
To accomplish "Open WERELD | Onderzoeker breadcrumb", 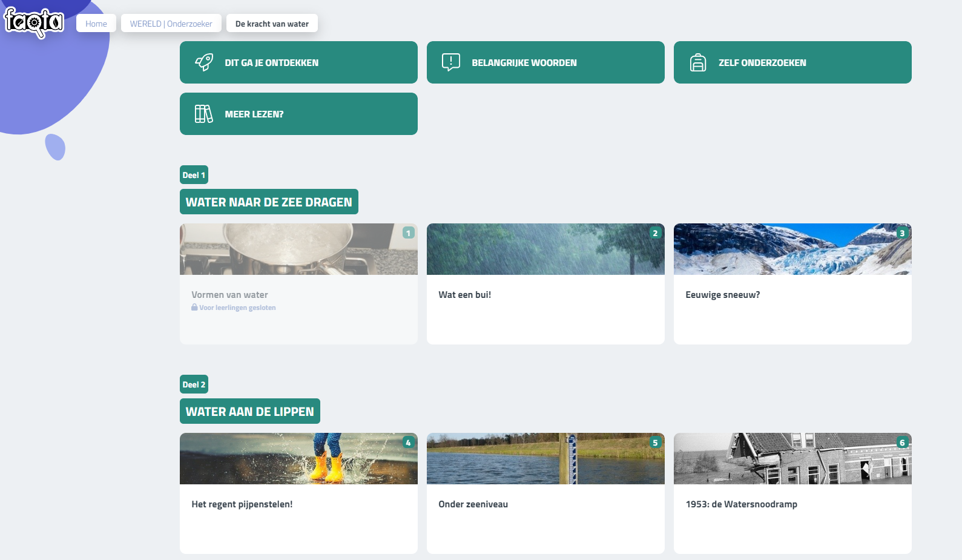I will (171, 24).
